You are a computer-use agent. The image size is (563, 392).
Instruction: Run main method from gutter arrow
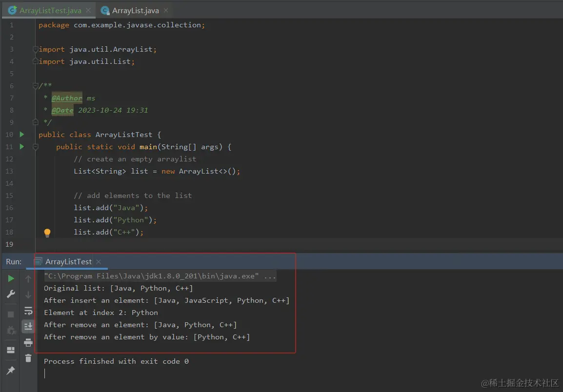tap(22, 146)
